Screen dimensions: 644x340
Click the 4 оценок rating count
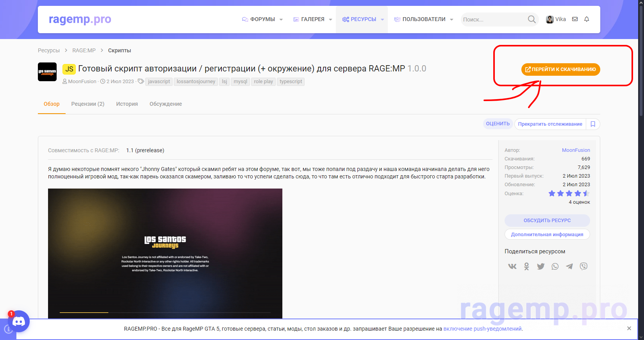580,202
